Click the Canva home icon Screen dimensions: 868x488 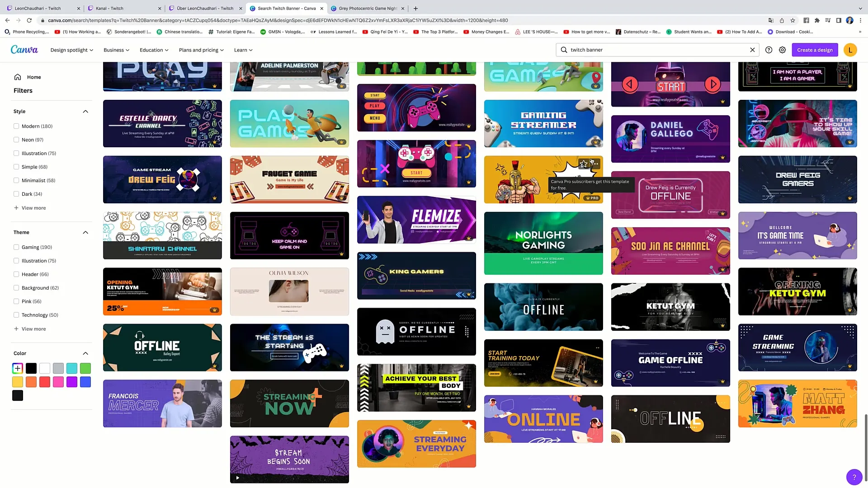(17, 76)
